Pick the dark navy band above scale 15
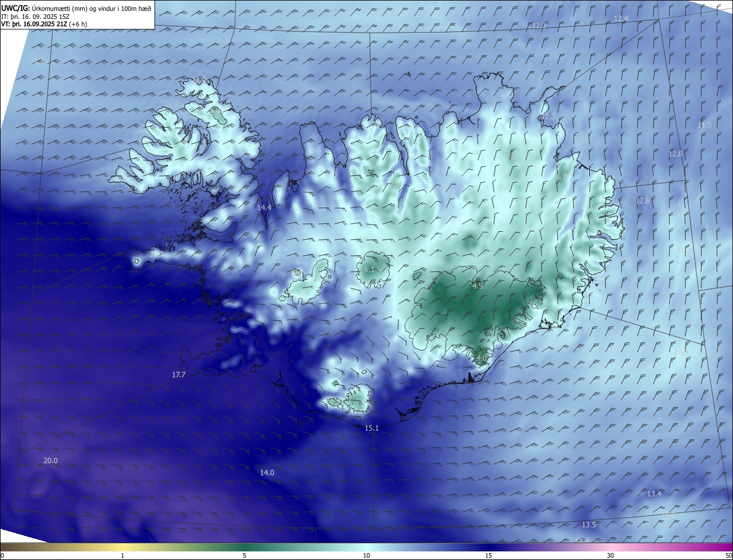This screenshot has width=733, height=560. point(488,547)
